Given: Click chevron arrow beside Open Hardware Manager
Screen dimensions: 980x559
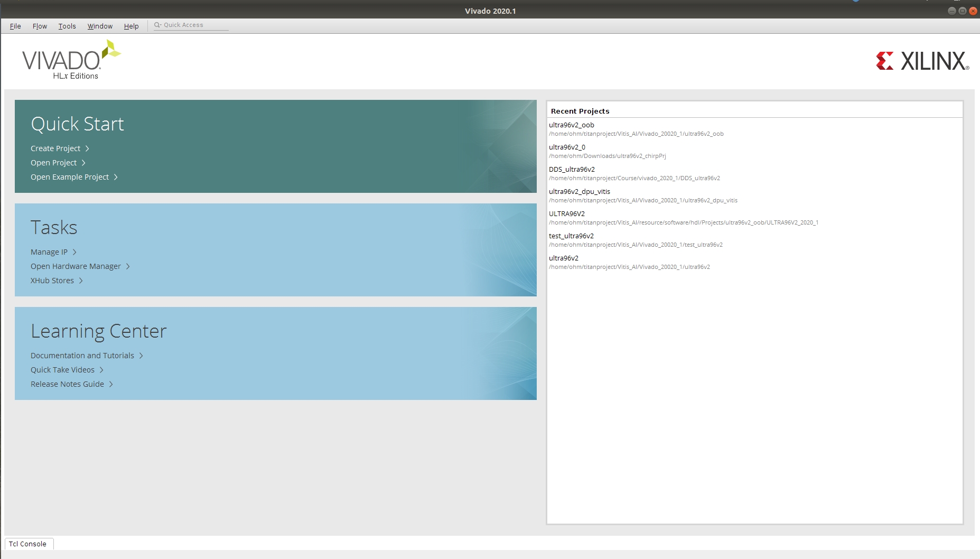Looking at the screenshot, I should (128, 266).
